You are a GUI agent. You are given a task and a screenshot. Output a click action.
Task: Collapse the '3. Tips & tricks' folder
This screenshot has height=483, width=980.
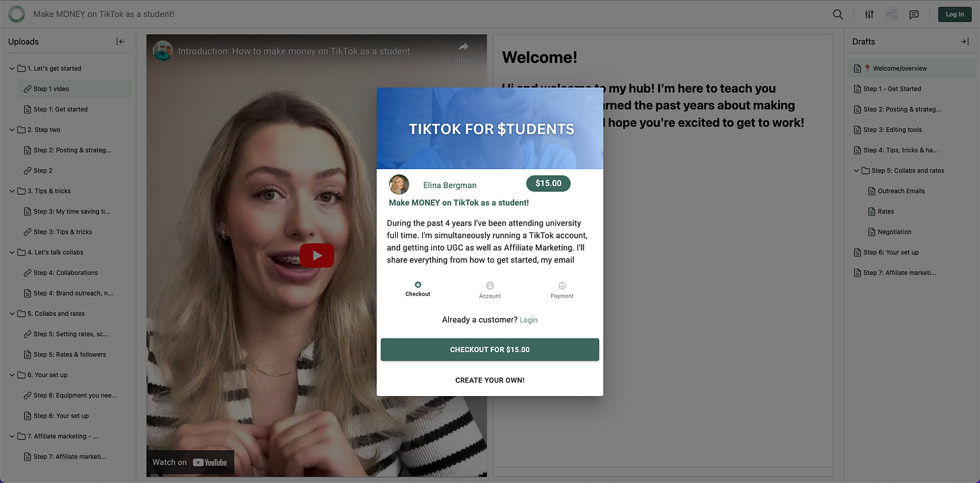point(12,191)
